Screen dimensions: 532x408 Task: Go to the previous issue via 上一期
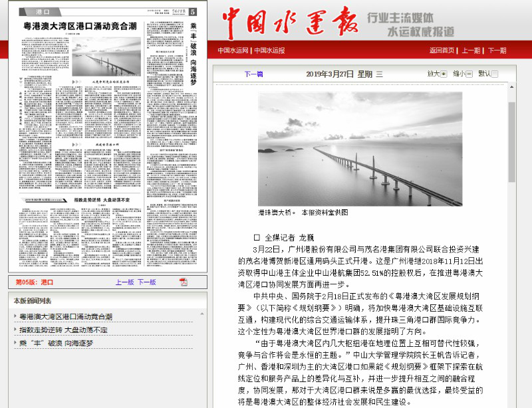tap(471, 51)
